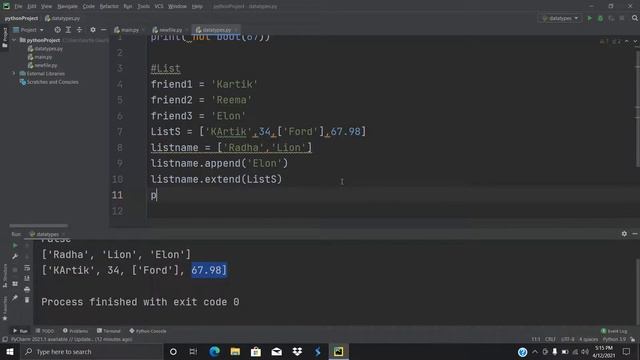This screenshot has width=640, height=360.
Task: Run the datatypes configuration with the green play button
Action: (589, 18)
